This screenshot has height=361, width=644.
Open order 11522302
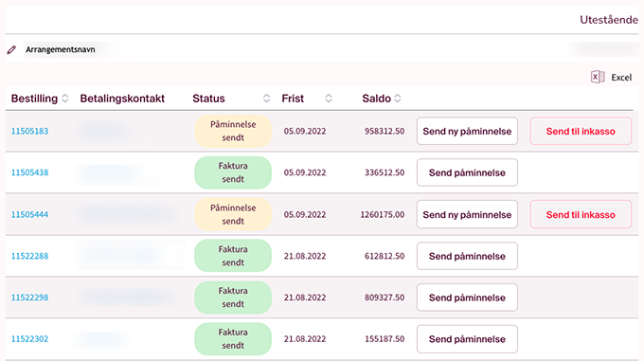point(29,339)
